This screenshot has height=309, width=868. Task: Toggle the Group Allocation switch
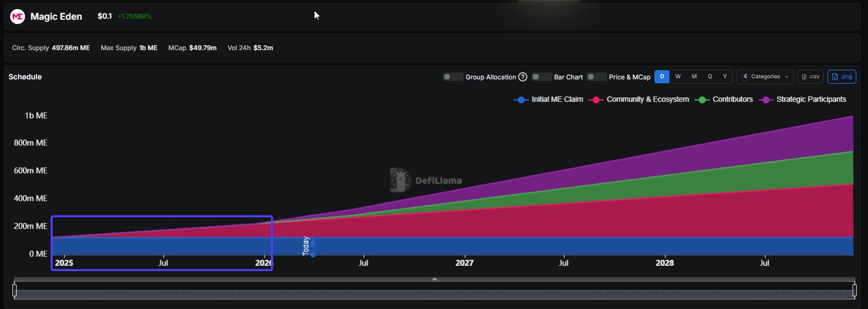(453, 77)
